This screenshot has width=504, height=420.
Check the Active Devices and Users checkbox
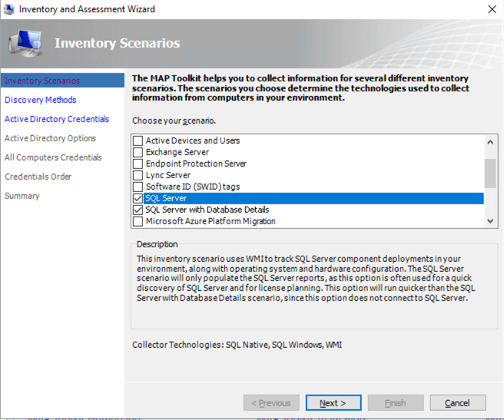pos(138,141)
